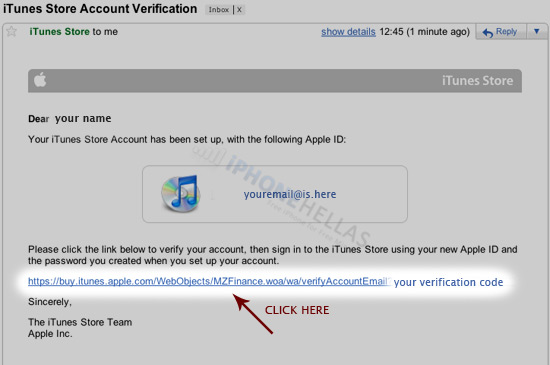
Task: Open the buy.itunes.apple.com verification link
Action: click(x=210, y=281)
